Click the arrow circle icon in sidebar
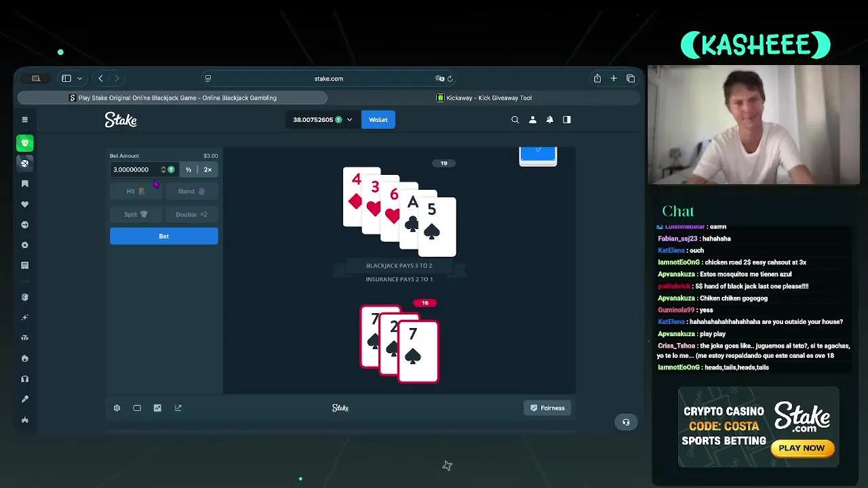 pyautogui.click(x=25, y=224)
